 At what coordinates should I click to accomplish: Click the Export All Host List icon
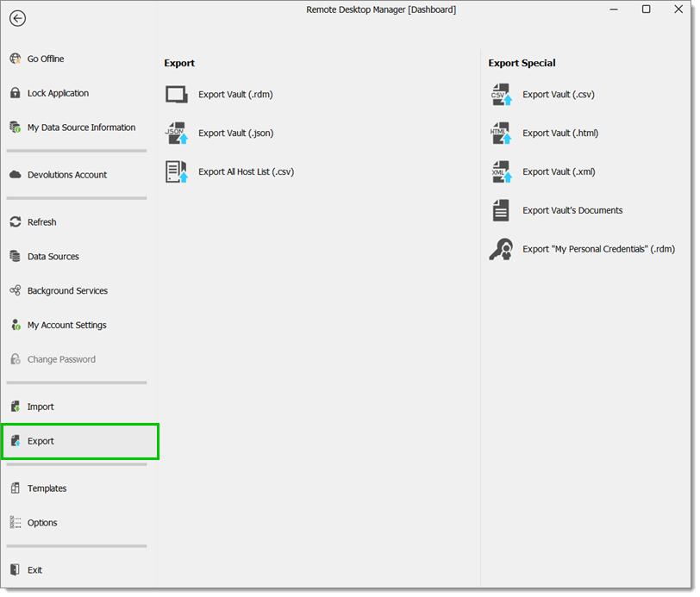177,171
